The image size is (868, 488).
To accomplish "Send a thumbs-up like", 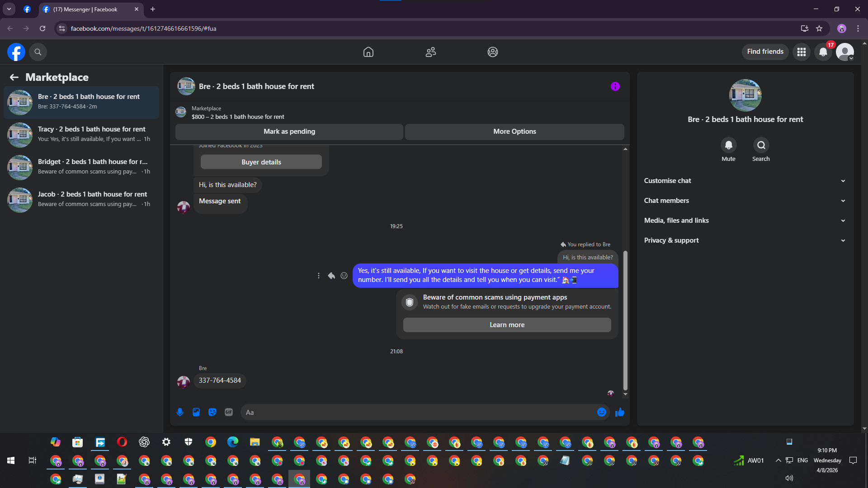I will pyautogui.click(x=620, y=412).
